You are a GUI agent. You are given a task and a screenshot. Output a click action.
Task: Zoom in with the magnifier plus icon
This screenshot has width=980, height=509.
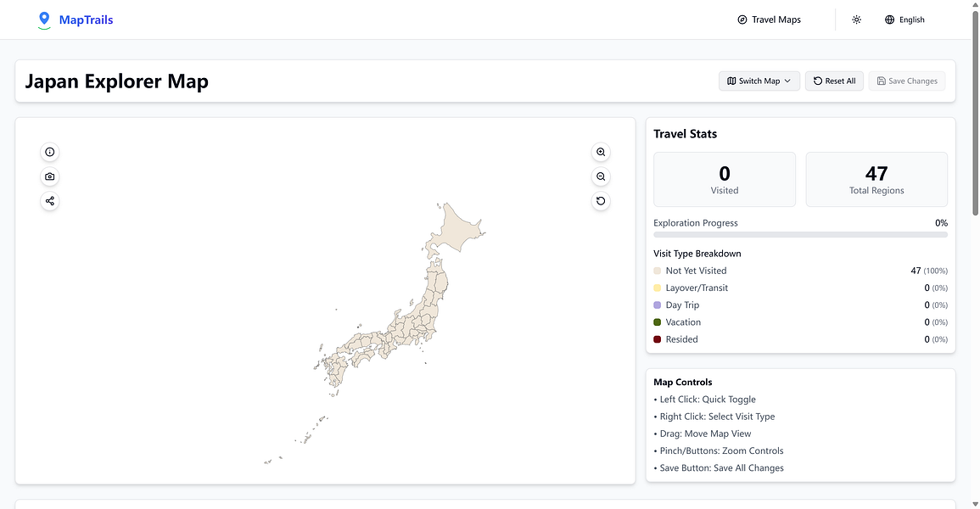pos(601,152)
